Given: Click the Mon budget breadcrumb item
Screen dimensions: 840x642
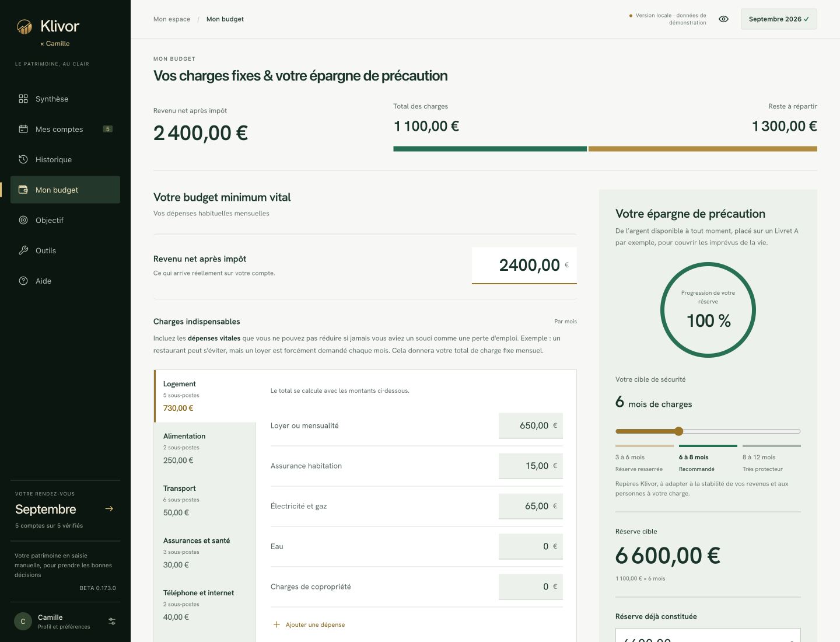Looking at the screenshot, I should pyautogui.click(x=225, y=19).
